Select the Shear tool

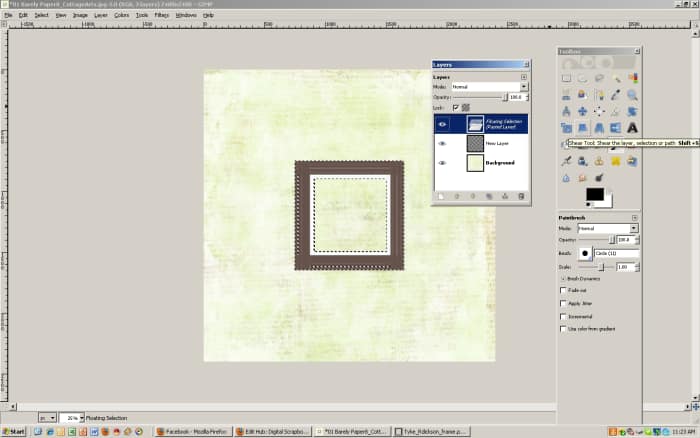point(583,128)
